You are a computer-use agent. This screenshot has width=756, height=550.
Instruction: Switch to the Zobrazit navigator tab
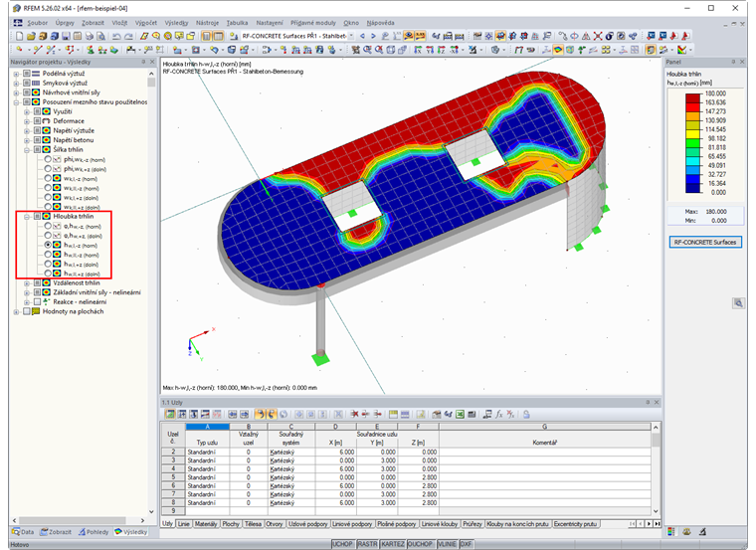(x=56, y=532)
